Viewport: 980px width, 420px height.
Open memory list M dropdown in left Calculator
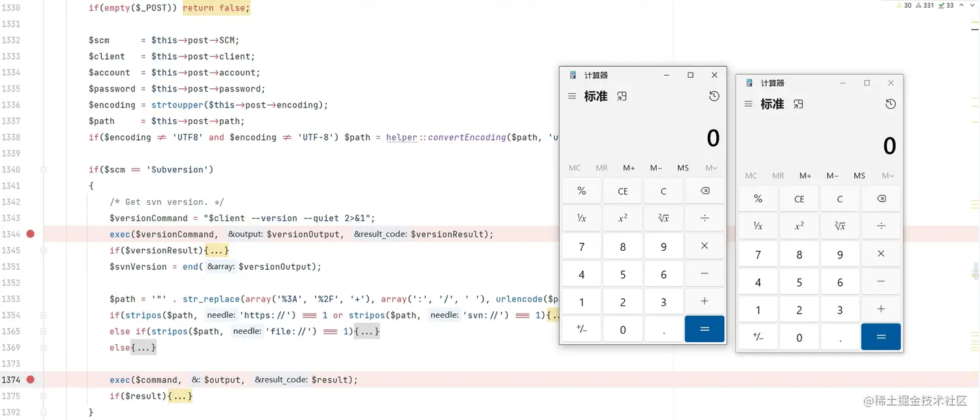tap(711, 168)
